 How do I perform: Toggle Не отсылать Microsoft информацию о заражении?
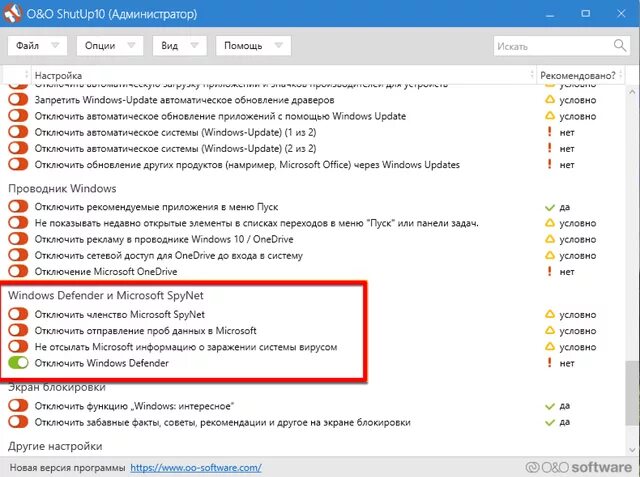click(18, 346)
